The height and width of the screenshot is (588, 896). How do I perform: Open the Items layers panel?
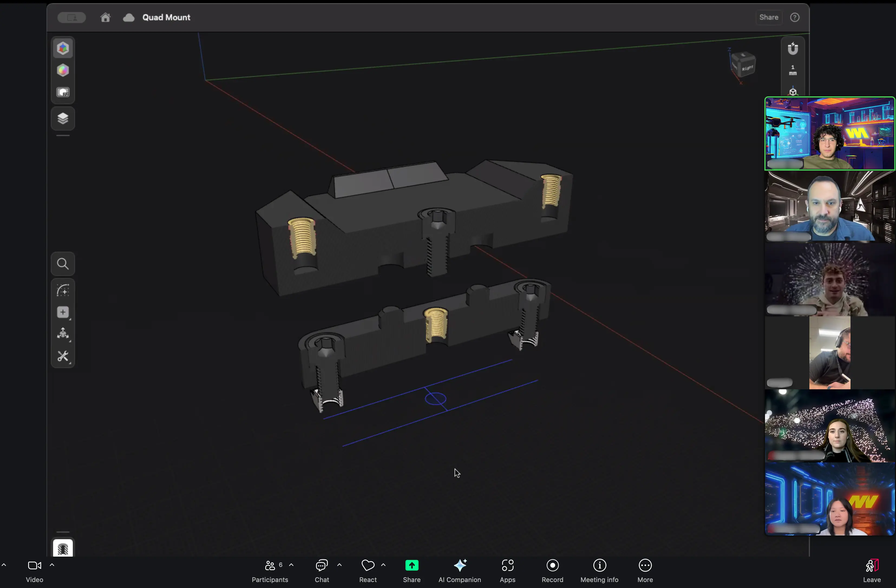[63, 119]
